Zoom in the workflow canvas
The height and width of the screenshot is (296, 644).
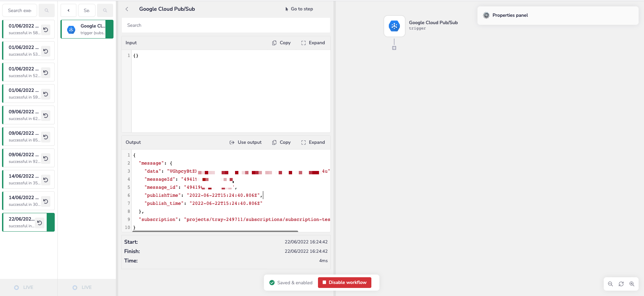click(632, 284)
